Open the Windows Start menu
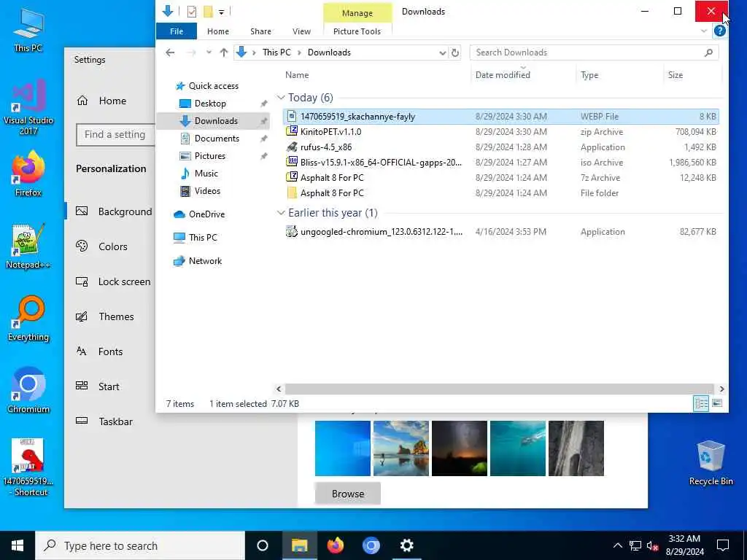 (x=18, y=545)
